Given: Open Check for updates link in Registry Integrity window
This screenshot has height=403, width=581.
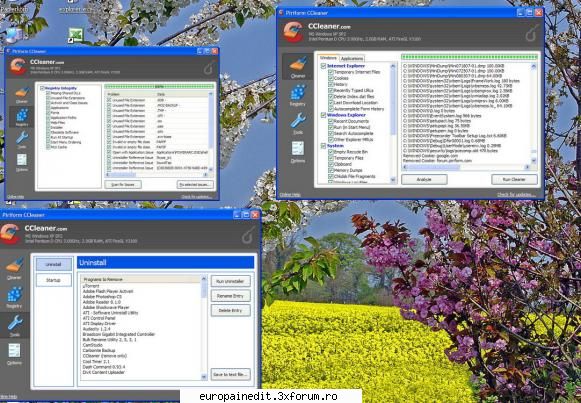Looking at the screenshot, I should tap(197, 197).
